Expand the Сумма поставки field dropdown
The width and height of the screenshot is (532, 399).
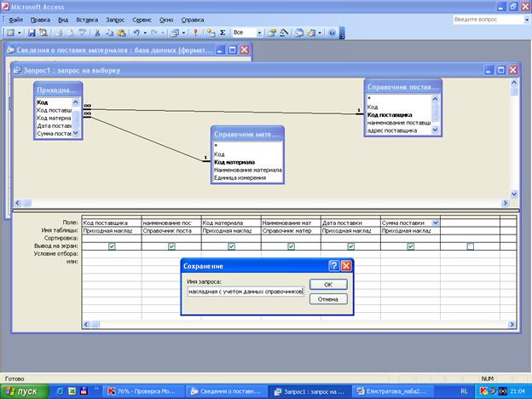pos(435,223)
